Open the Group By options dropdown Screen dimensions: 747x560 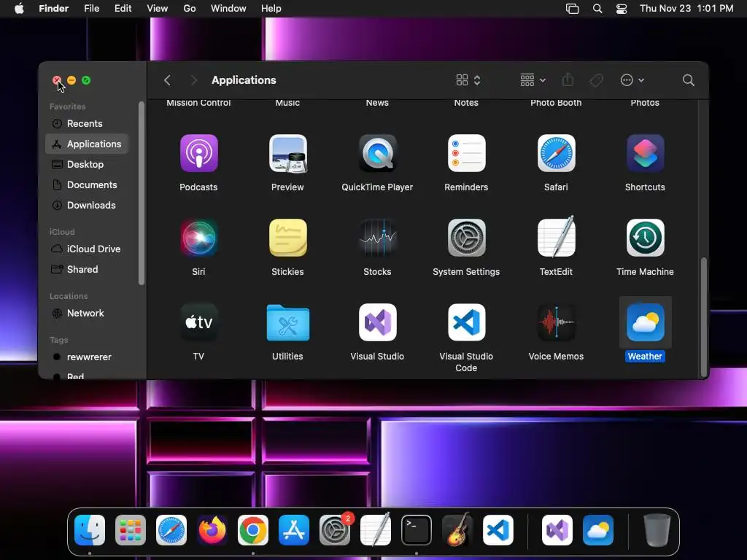(533, 80)
